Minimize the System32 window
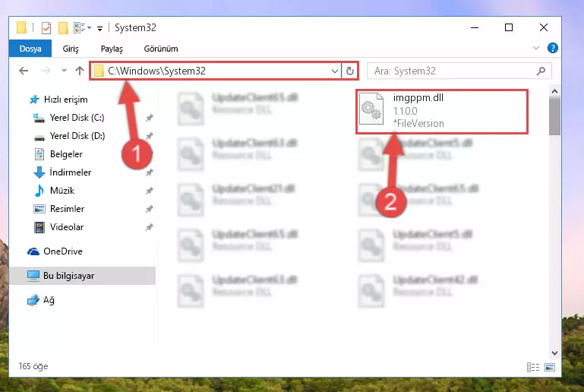The height and width of the screenshot is (392, 584). pyautogui.click(x=475, y=27)
